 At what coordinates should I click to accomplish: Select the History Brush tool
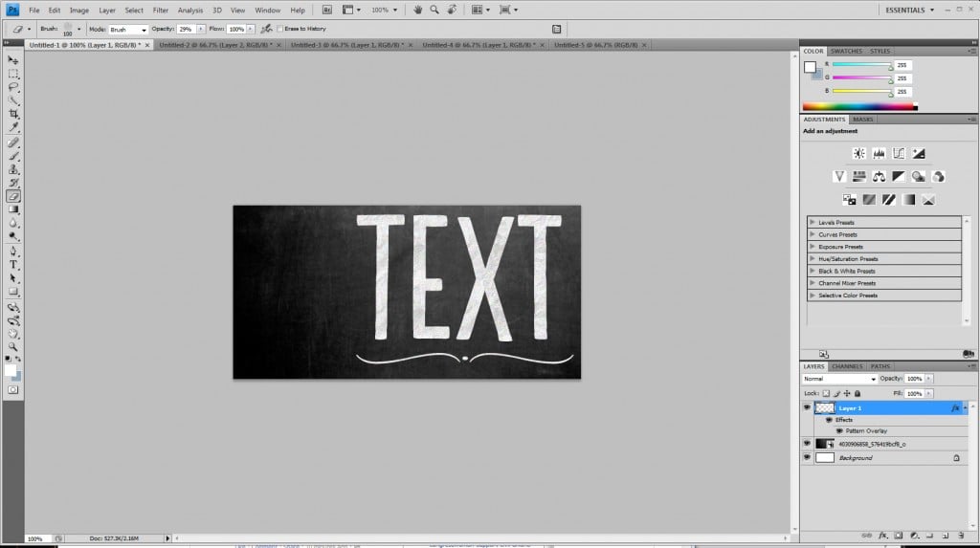click(13, 183)
